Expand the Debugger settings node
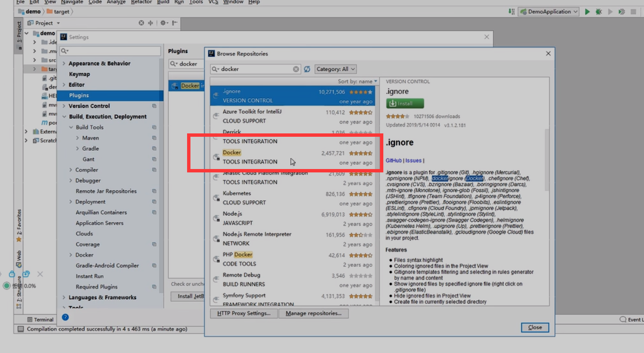The width and height of the screenshot is (644, 353). click(71, 180)
